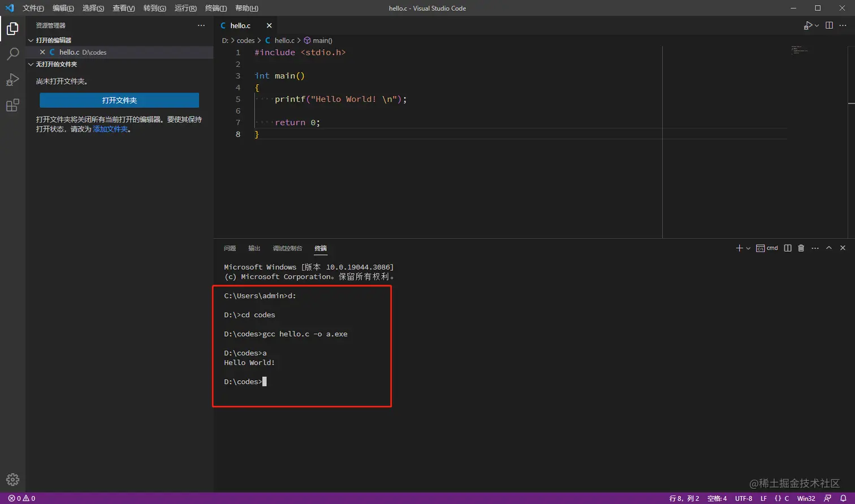Split the terminal panel
Viewport: 855px width, 504px height.
click(788, 248)
